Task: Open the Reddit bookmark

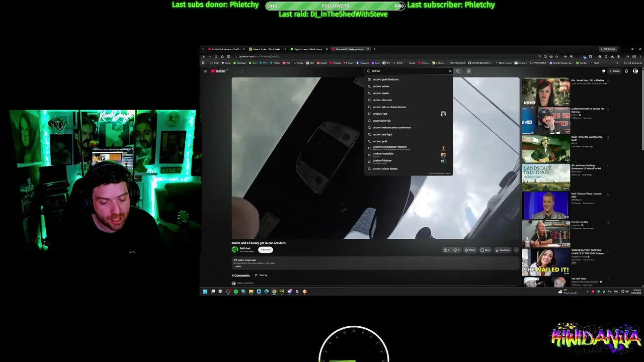Action: click(x=322, y=63)
